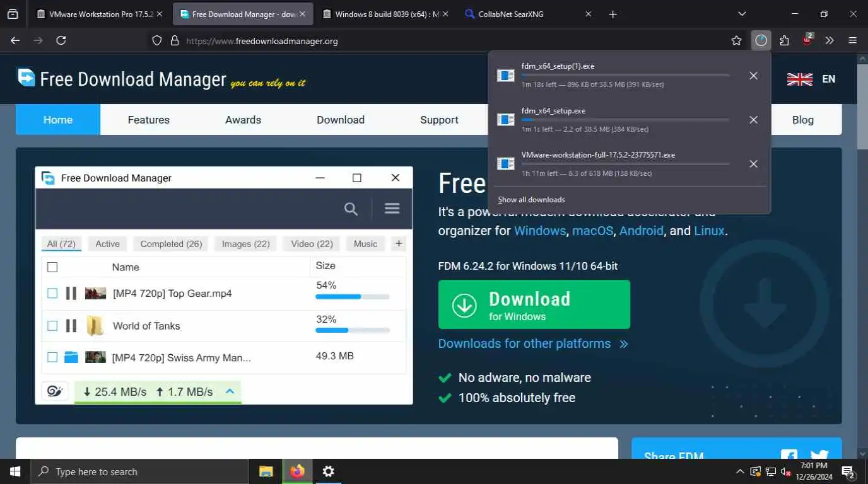Follow the macOS platform link

(592, 231)
